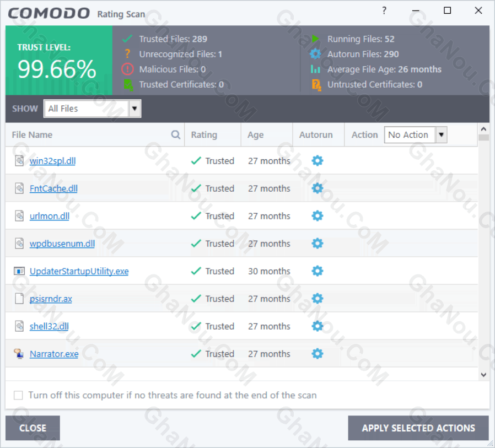
Task: Click the green play icon for Running Files
Action: pyautogui.click(x=315, y=39)
